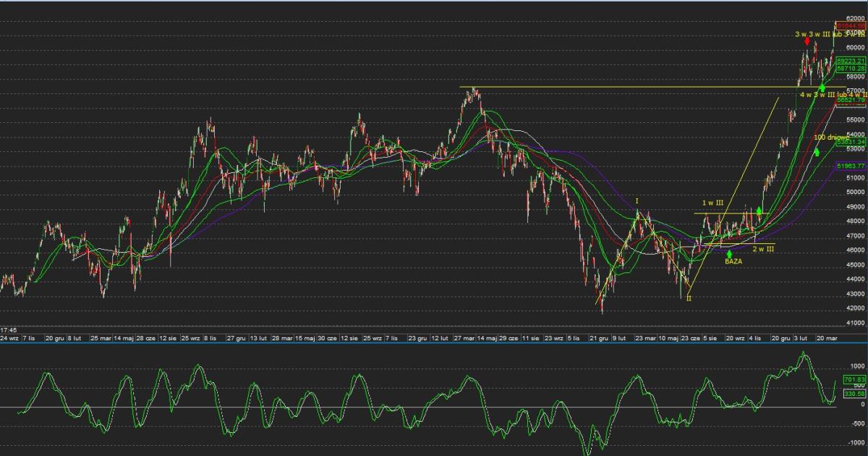Click the 330.58 oscillator signal value tag
Screen dimensions: 868x456
[854, 394]
